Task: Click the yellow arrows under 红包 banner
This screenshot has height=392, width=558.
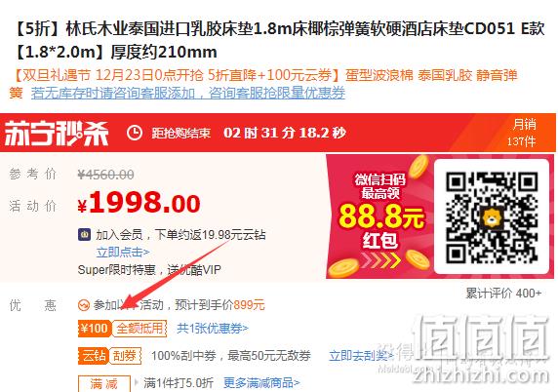Action: point(380,260)
